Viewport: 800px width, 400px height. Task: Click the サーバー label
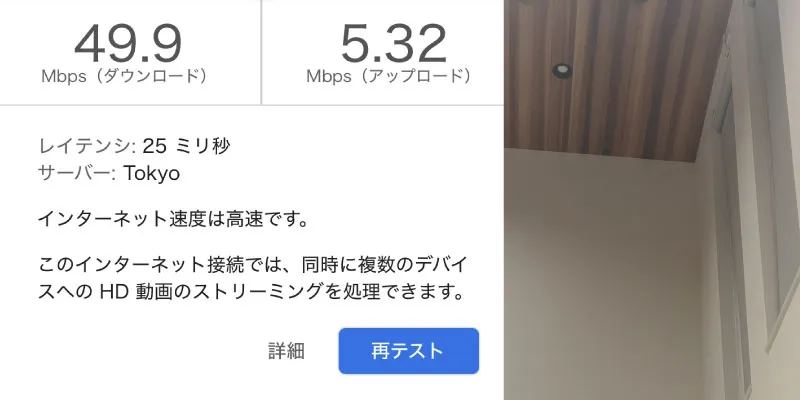[x=78, y=173]
